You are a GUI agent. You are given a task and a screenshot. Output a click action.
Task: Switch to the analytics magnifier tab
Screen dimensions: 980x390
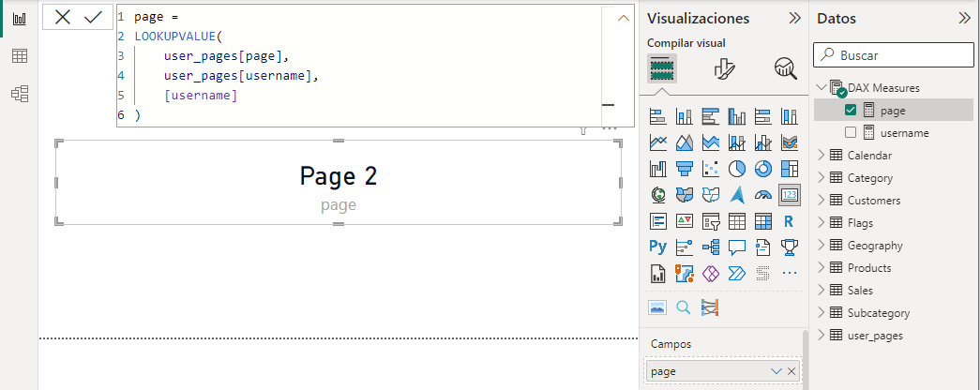[785, 67]
